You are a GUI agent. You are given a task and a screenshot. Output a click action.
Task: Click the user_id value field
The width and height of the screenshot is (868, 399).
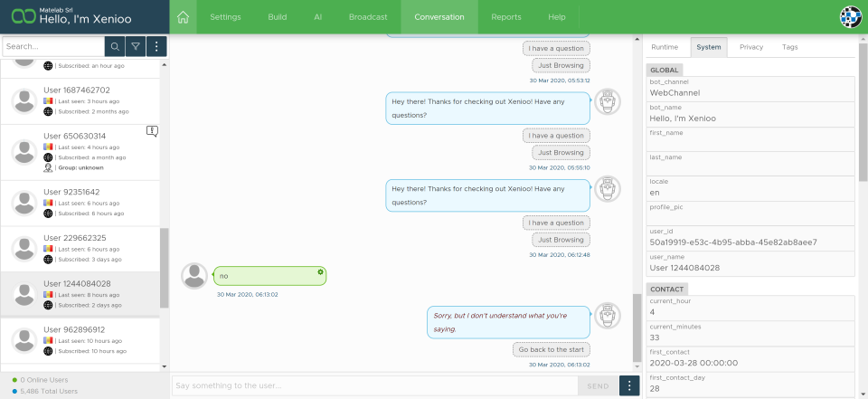pos(750,239)
